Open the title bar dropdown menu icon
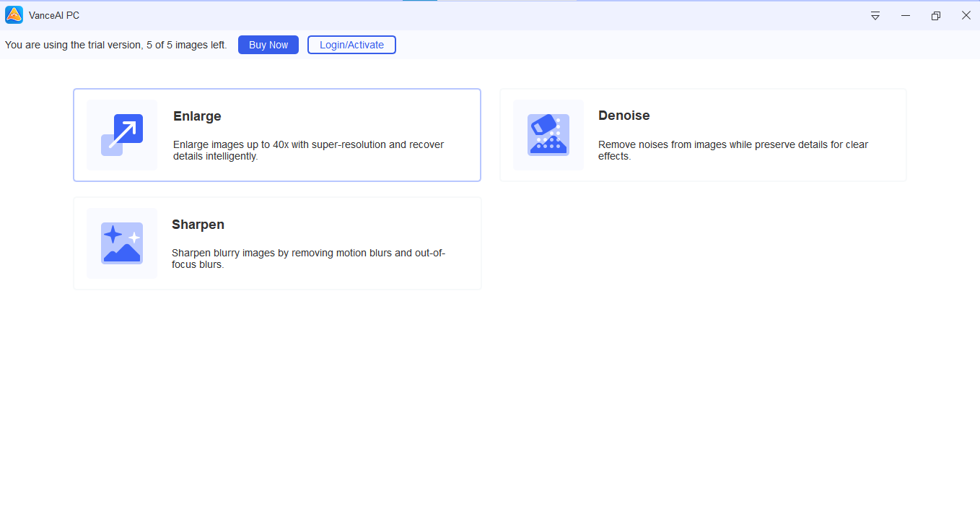Image resolution: width=980 pixels, height=525 pixels. [875, 15]
